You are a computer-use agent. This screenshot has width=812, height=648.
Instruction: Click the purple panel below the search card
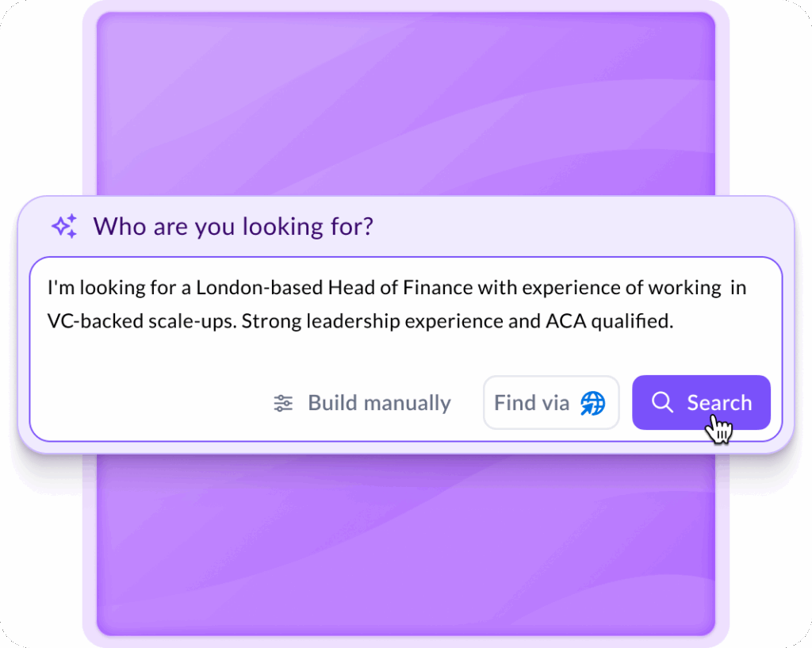click(406, 547)
